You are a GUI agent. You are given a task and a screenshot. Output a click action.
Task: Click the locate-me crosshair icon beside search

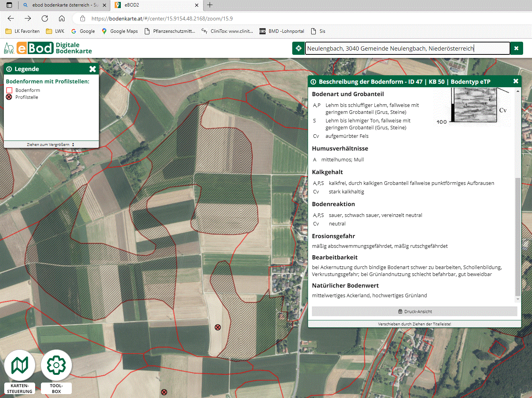click(x=298, y=48)
